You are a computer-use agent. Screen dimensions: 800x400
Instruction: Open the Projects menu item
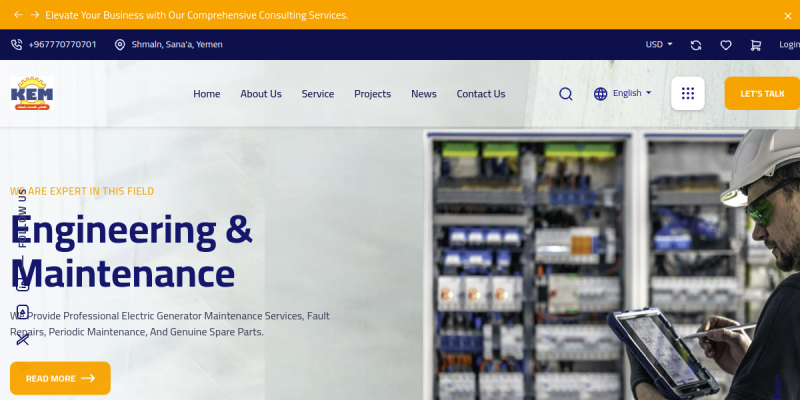372,94
